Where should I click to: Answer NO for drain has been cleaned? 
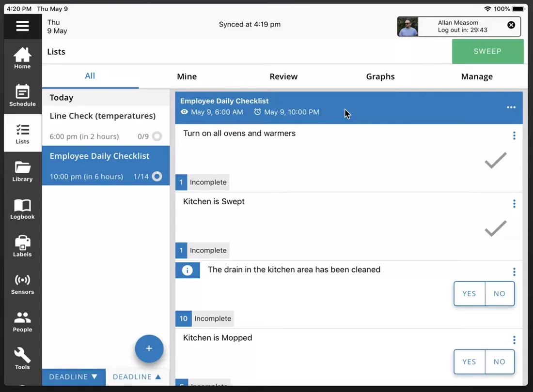[500, 294]
